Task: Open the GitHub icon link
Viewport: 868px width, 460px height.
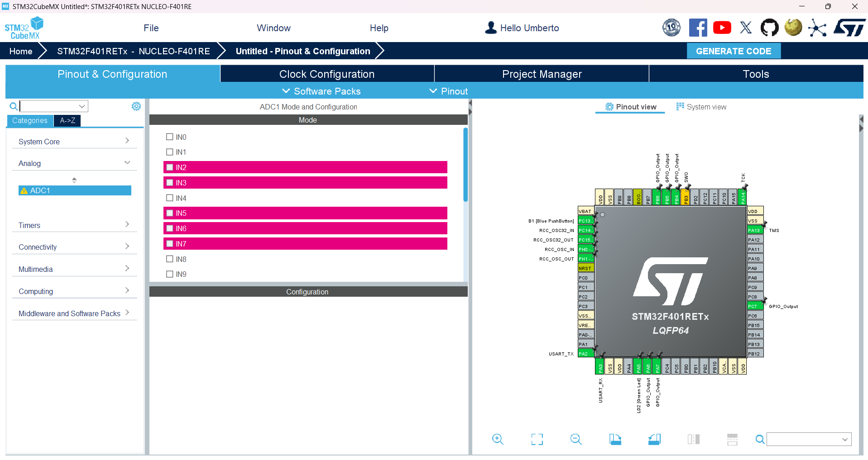Action: point(769,28)
